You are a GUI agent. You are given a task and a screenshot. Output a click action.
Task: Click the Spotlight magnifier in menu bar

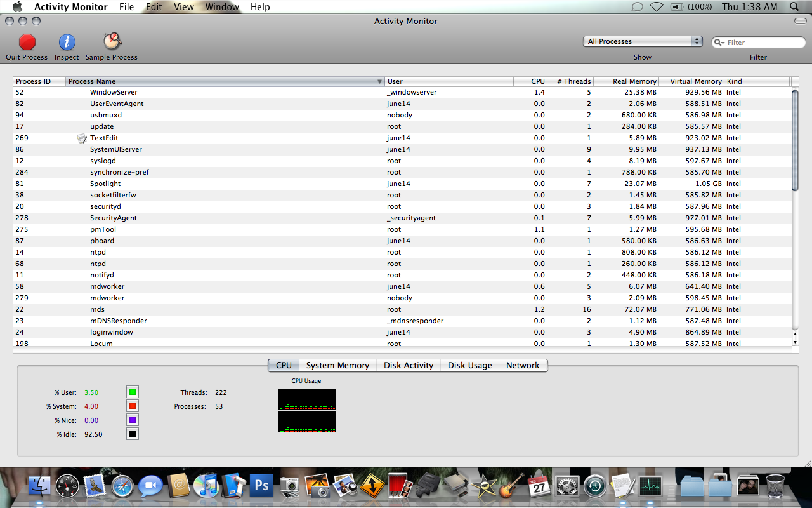tap(795, 7)
